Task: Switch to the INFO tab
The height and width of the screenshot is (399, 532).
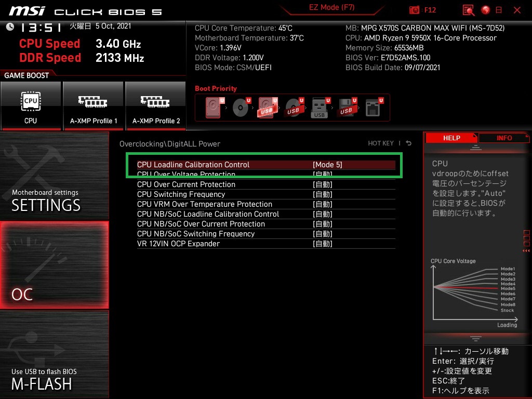Action: pyautogui.click(x=504, y=138)
